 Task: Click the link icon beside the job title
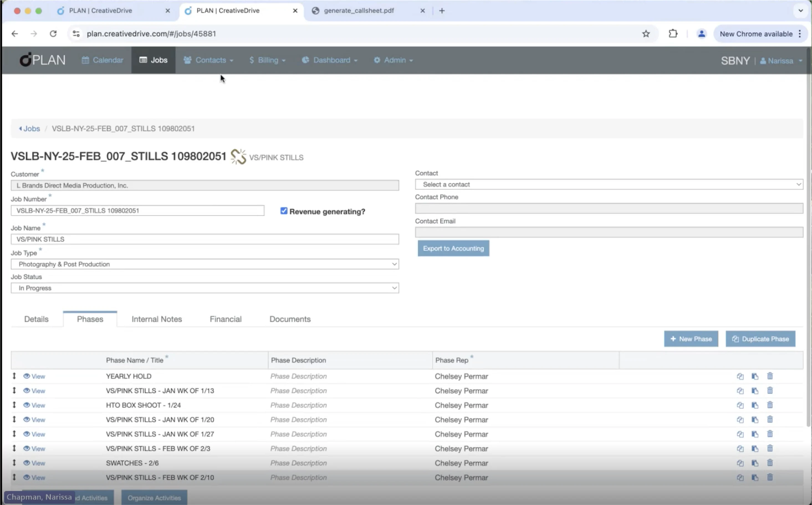tap(238, 157)
